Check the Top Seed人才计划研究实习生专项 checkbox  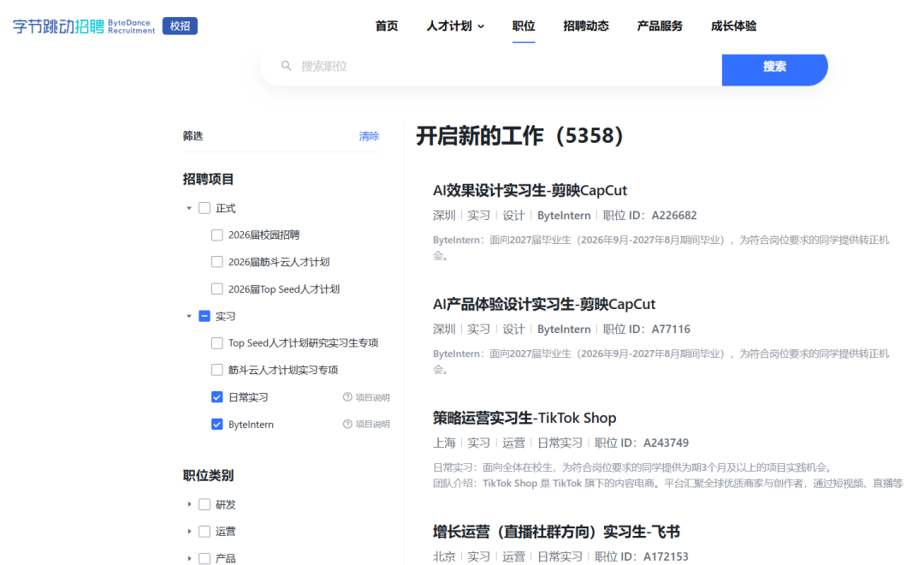tap(216, 342)
